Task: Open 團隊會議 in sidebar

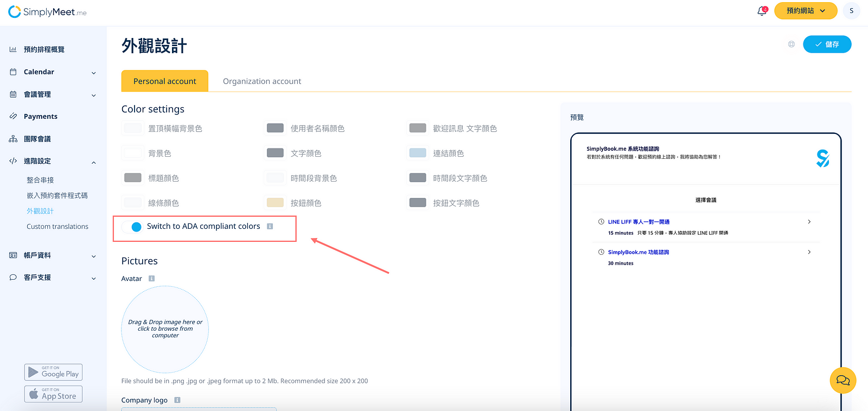Action: [x=37, y=139]
